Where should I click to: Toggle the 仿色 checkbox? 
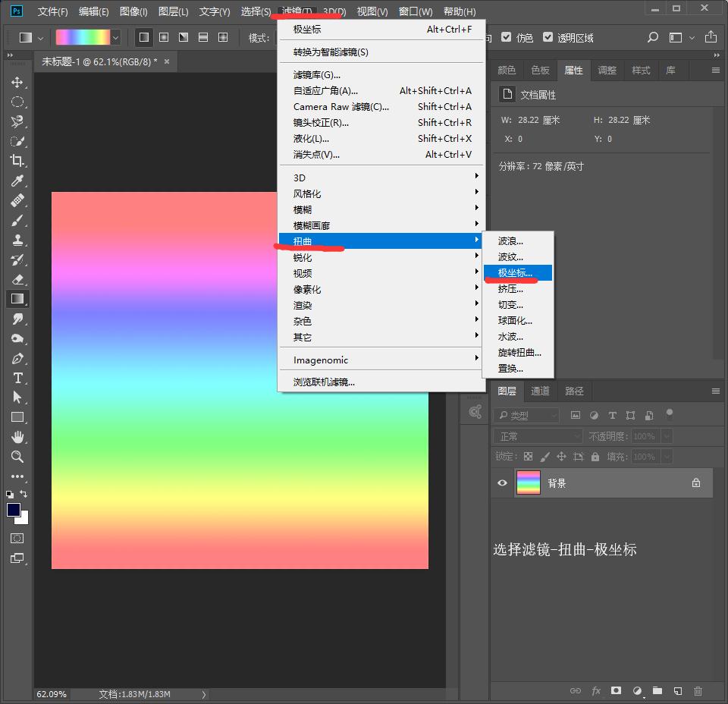pyautogui.click(x=505, y=37)
